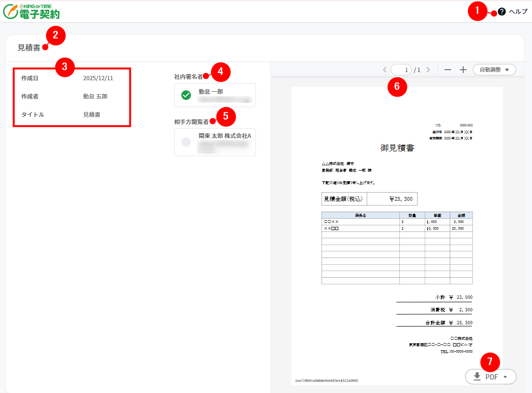
Task: Click the 見積書 page title
Action: [x=29, y=48]
